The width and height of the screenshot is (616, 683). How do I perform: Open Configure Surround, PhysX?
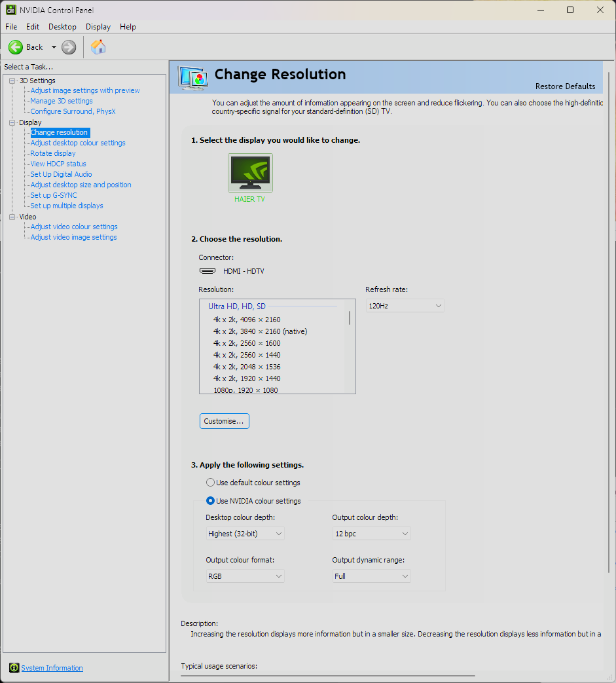[73, 111]
